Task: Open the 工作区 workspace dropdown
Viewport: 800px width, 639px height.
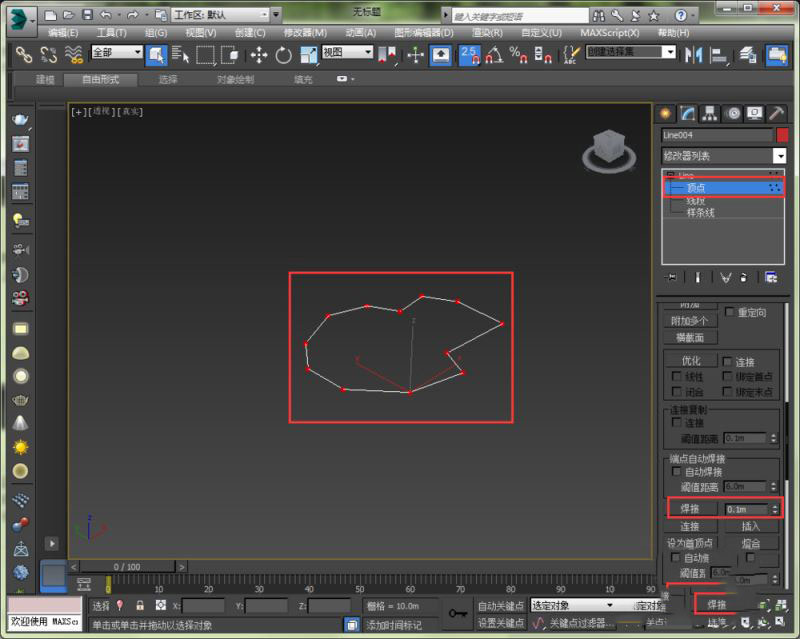Action: tap(219, 15)
